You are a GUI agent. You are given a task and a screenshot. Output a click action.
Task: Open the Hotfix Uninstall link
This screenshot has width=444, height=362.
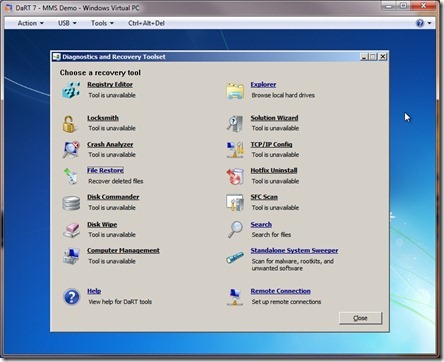click(274, 170)
